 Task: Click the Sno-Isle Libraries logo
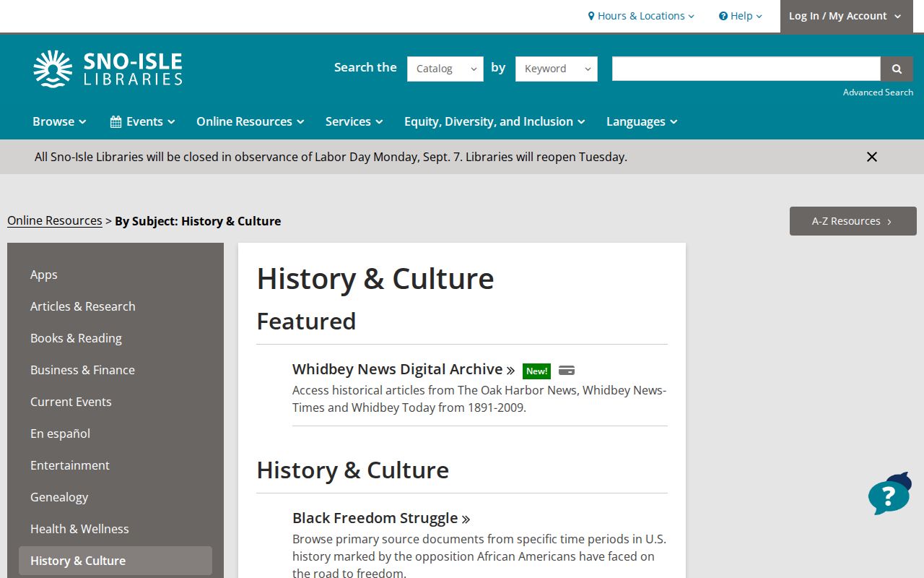(108, 69)
